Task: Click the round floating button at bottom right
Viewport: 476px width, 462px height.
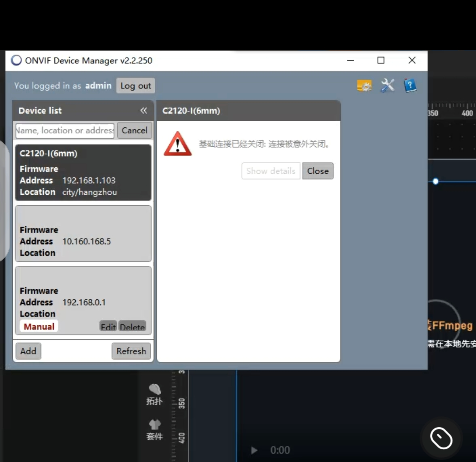Action: (441, 438)
